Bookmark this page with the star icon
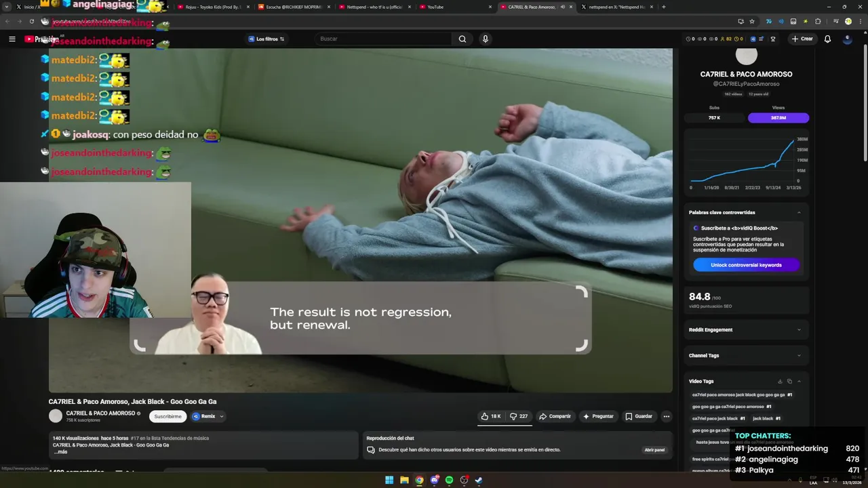Image resolution: width=868 pixels, height=488 pixels. pos(752,21)
